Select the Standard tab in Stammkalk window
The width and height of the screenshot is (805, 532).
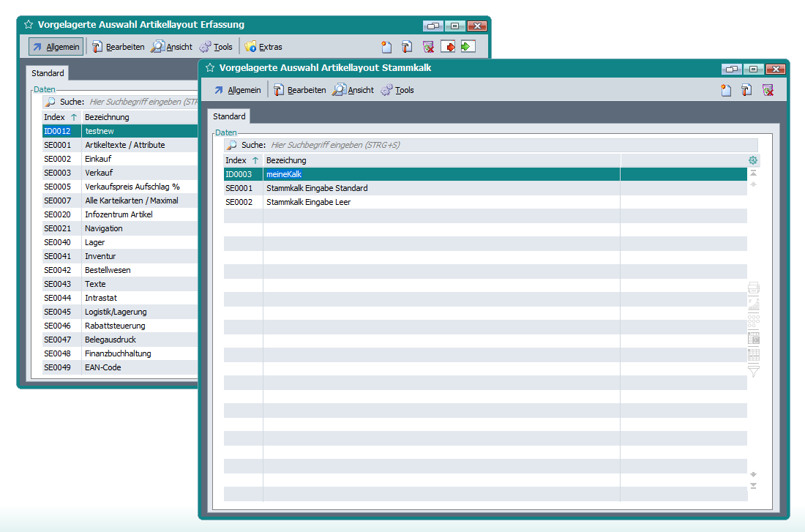click(229, 116)
